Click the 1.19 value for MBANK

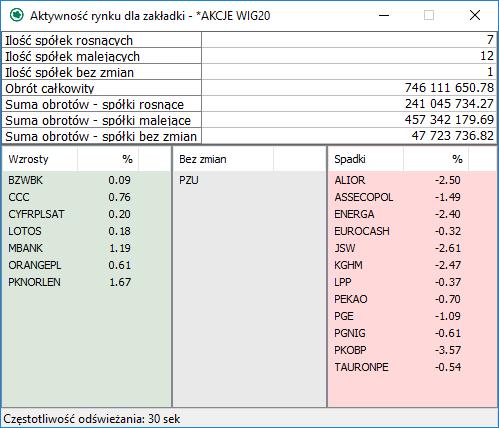pyautogui.click(x=120, y=248)
